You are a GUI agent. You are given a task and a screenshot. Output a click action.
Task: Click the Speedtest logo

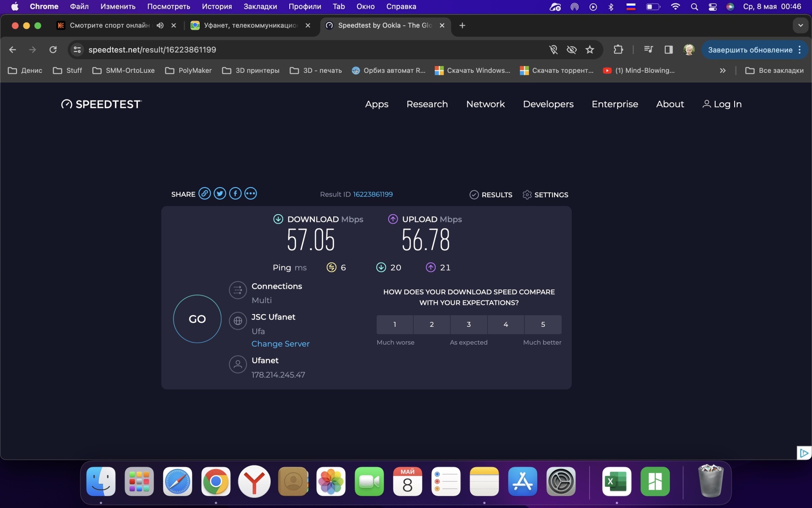pyautogui.click(x=101, y=104)
